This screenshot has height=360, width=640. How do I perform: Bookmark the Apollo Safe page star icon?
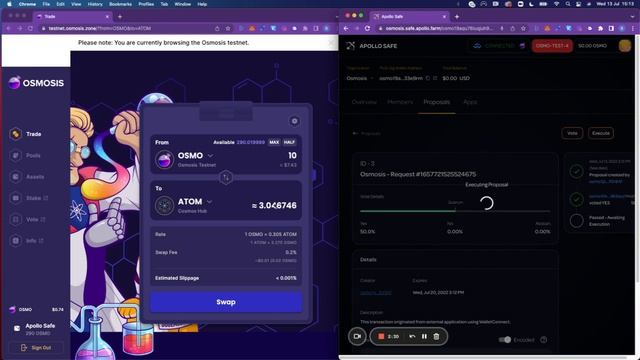[523, 29]
